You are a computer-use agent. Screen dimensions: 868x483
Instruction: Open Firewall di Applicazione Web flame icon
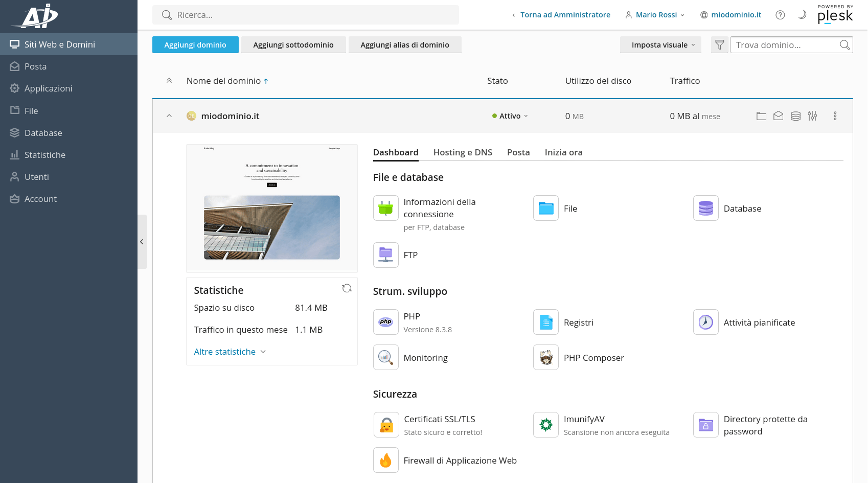(x=386, y=460)
